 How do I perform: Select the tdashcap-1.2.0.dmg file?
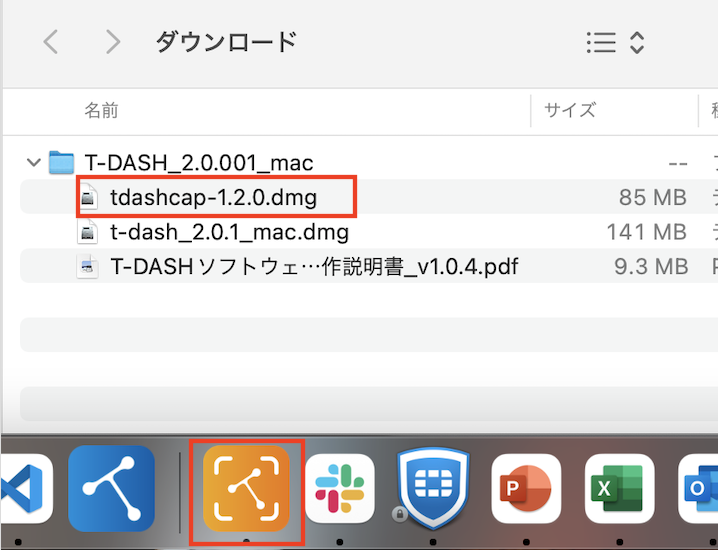tap(213, 197)
